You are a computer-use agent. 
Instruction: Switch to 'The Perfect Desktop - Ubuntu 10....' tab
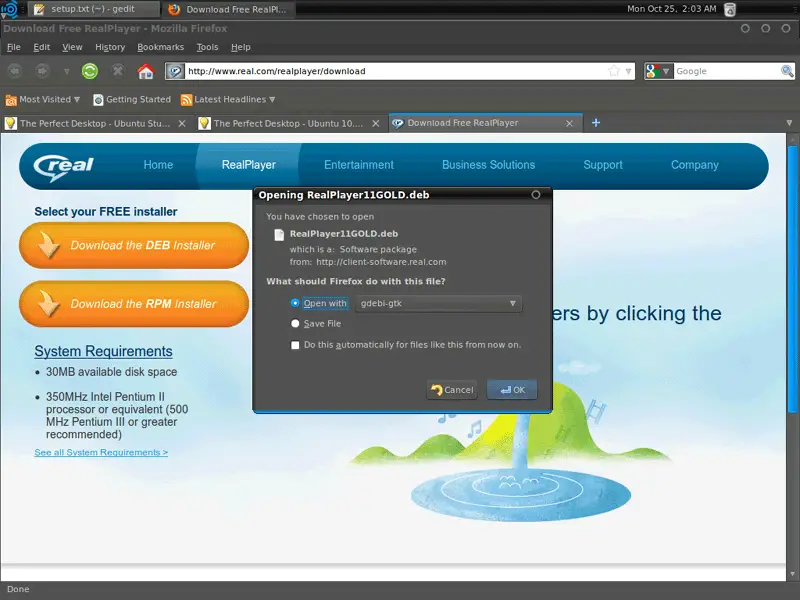[289, 123]
